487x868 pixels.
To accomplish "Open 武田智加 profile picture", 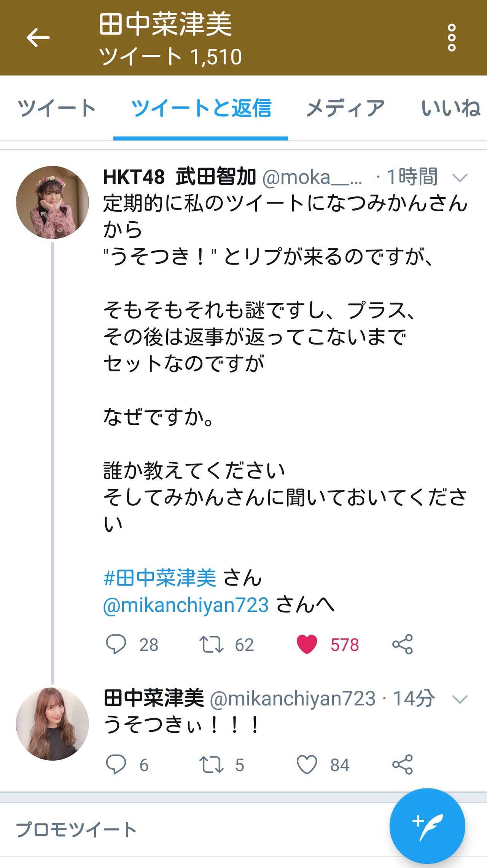I will point(53,203).
